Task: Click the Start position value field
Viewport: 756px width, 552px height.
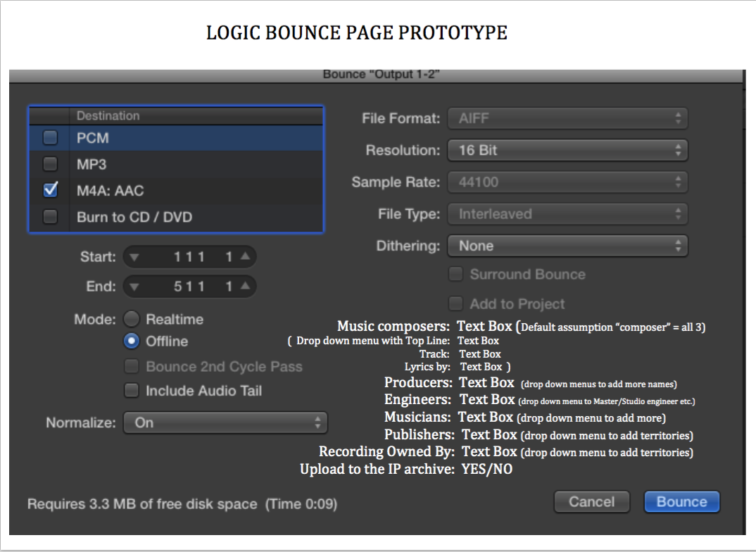Action: (x=189, y=256)
